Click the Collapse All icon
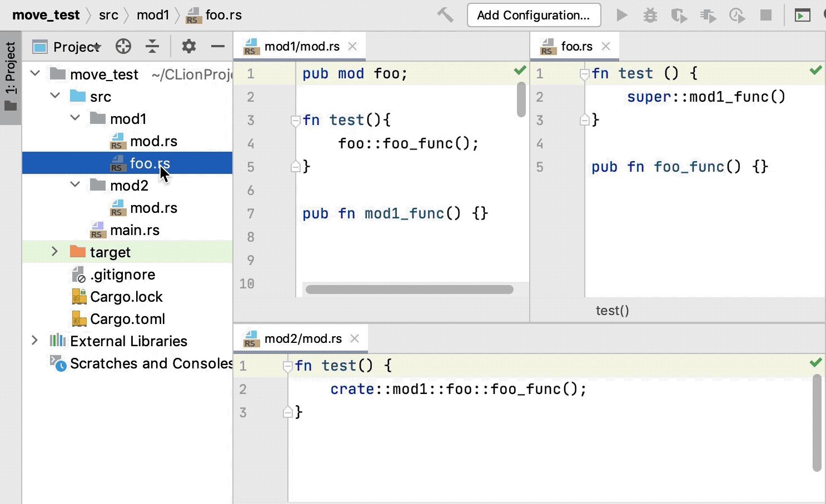 click(152, 46)
